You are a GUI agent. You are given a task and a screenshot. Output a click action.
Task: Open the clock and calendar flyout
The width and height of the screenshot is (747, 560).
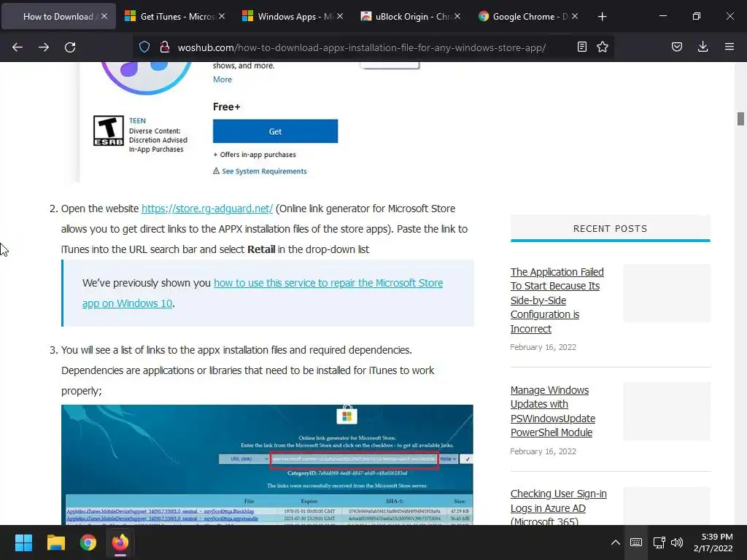(x=713, y=542)
